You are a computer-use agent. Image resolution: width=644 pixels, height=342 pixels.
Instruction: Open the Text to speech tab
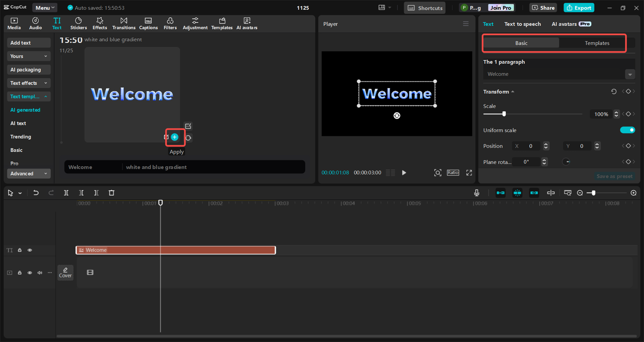click(x=522, y=24)
